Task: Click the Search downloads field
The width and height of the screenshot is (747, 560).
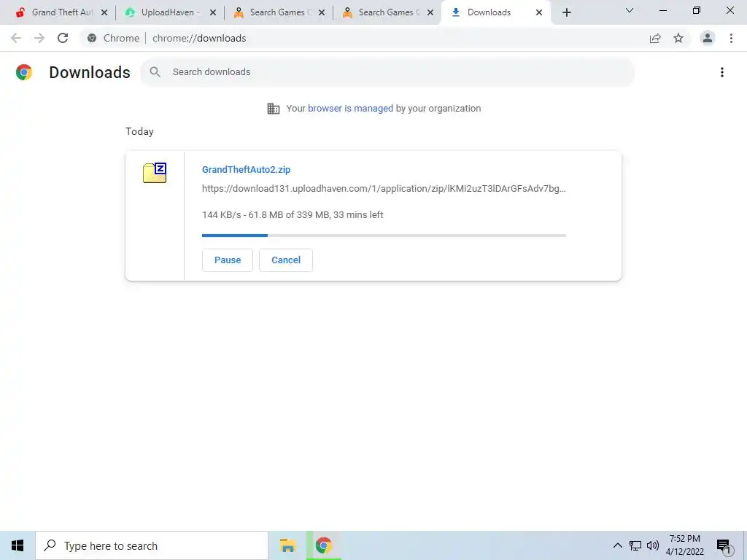Action: [387, 72]
